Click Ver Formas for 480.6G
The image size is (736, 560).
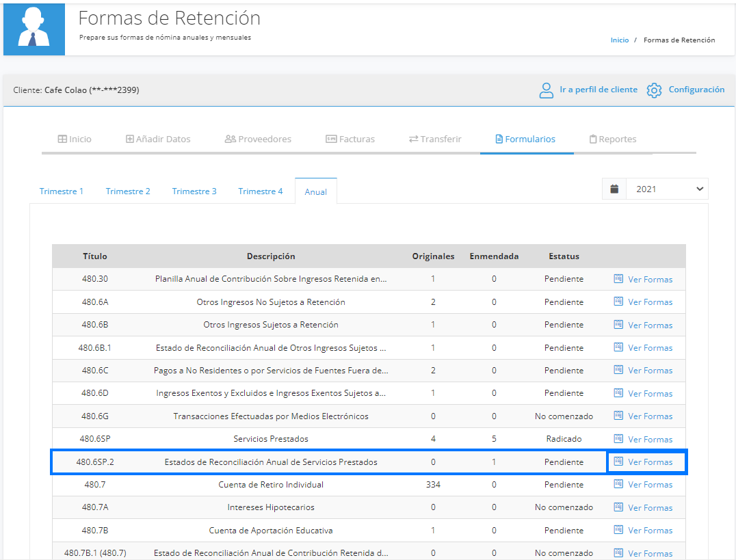(x=650, y=416)
